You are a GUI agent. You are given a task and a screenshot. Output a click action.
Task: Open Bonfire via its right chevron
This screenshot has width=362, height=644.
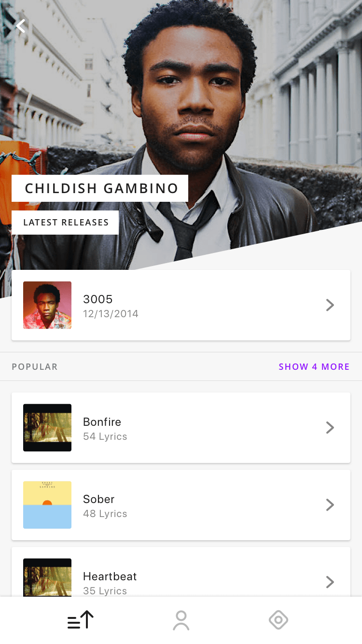330,428
